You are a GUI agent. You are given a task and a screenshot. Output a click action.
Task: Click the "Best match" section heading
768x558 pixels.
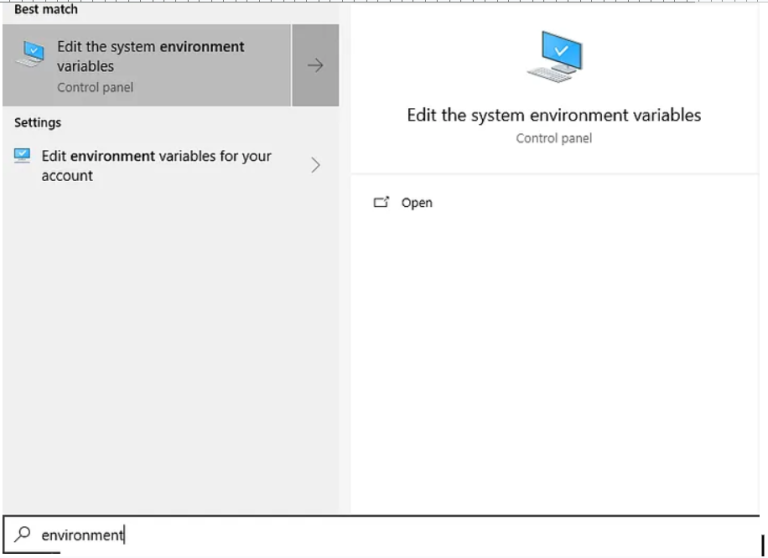coord(46,9)
